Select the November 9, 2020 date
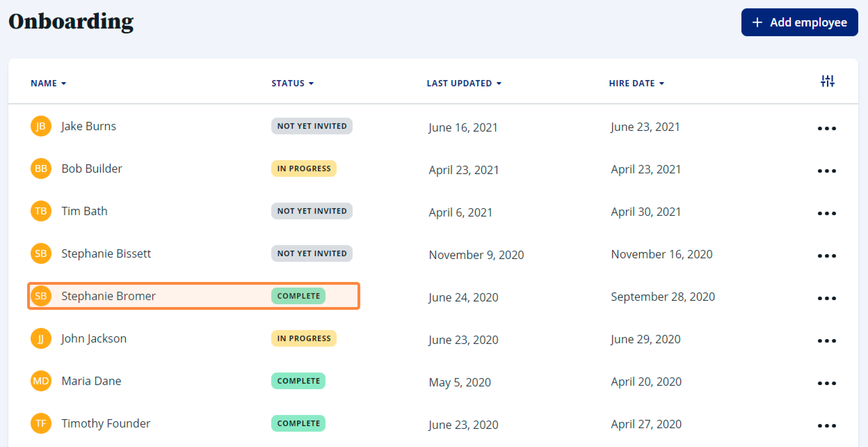Screen dimensions: 868x447 pyautogui.click(x=476, y=255)
